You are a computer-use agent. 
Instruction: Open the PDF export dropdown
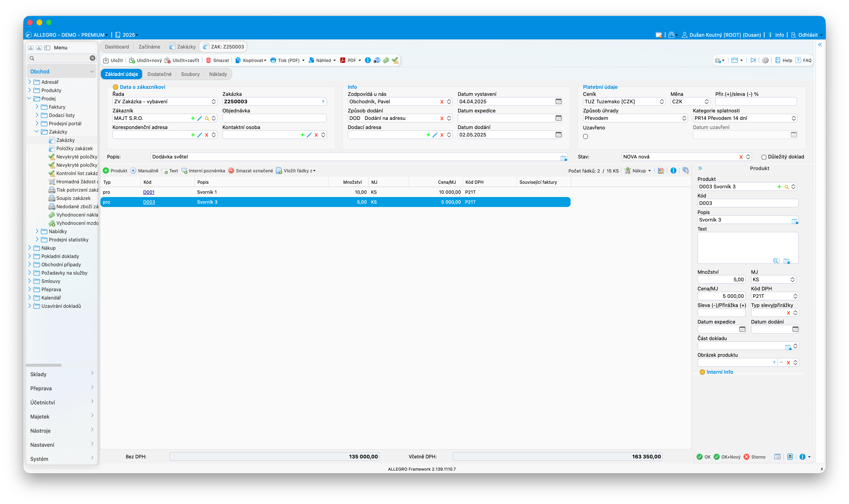(x=351, y=60)
